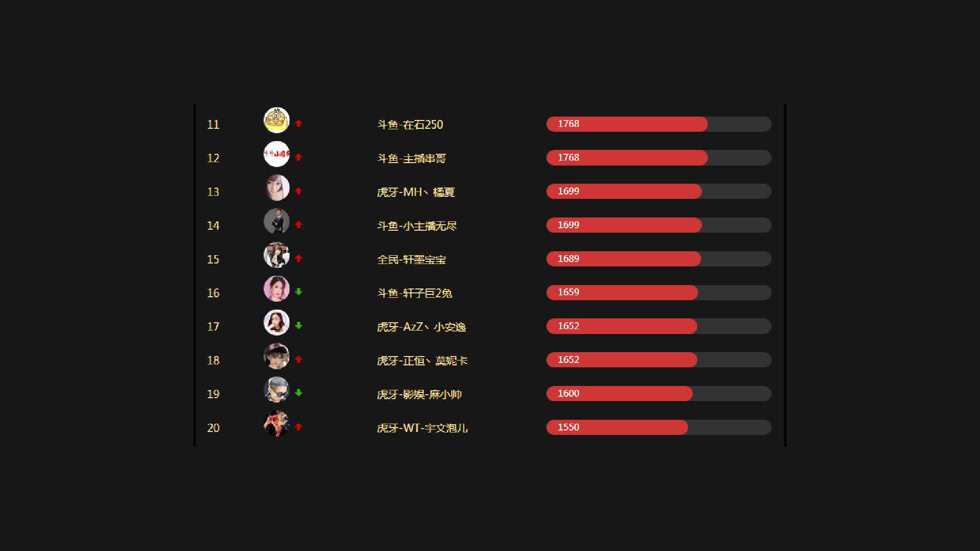
Task: Open the yellow duck avatar at rank 11
Action: click(x=276, y=120)
